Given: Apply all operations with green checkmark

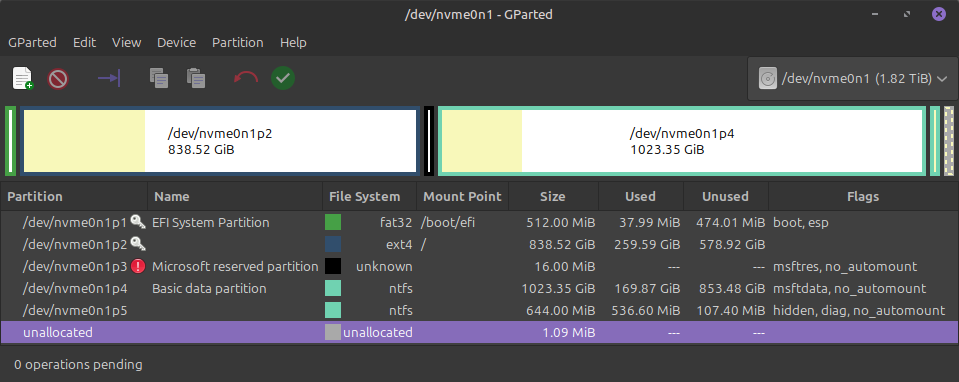Looking at the screenshot, I should pyautogui.click(x=283, y=78).
